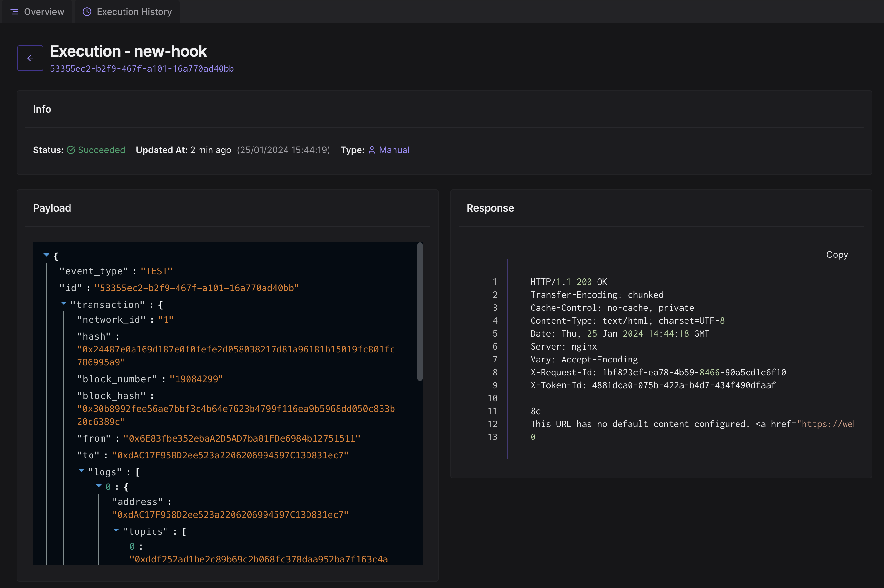The width and height of the screenshot is (884, 588).
Task: Open the Overview tab
Action: pos(37,12)
